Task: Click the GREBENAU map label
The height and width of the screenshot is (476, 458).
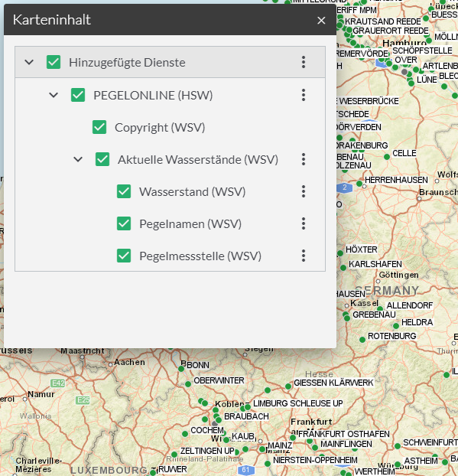Action: click(x=374, y=315)
